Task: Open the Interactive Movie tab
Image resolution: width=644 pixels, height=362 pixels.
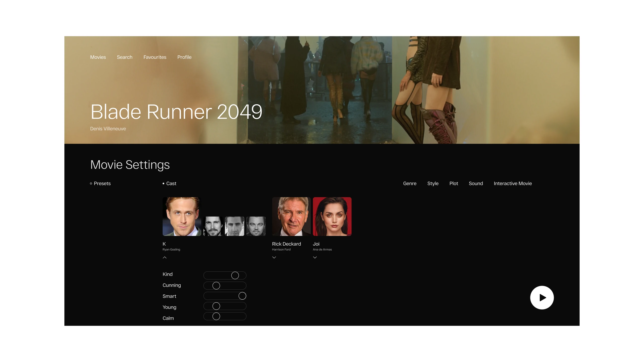Action: 513,184
